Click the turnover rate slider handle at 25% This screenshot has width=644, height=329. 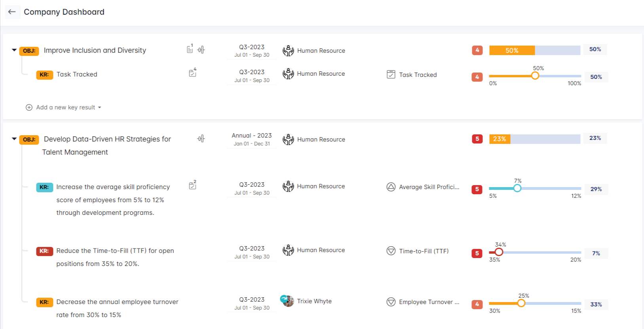tap(521, 303)
